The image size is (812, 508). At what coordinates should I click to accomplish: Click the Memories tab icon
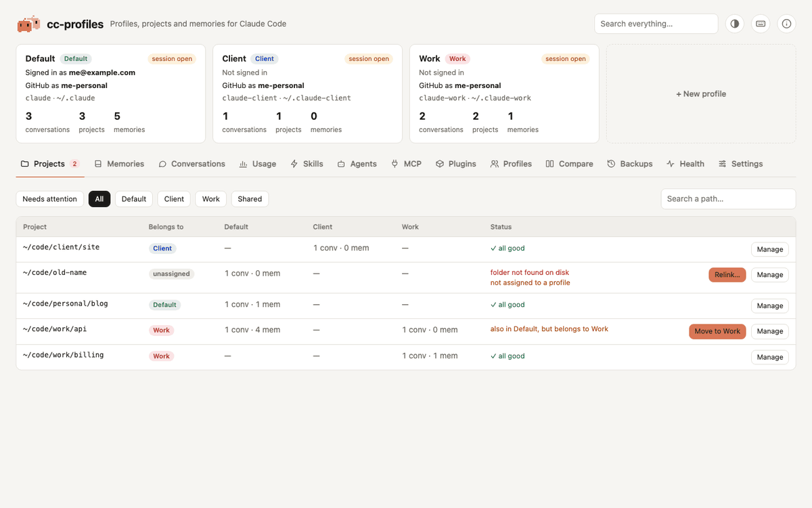(x=98, y=164)
